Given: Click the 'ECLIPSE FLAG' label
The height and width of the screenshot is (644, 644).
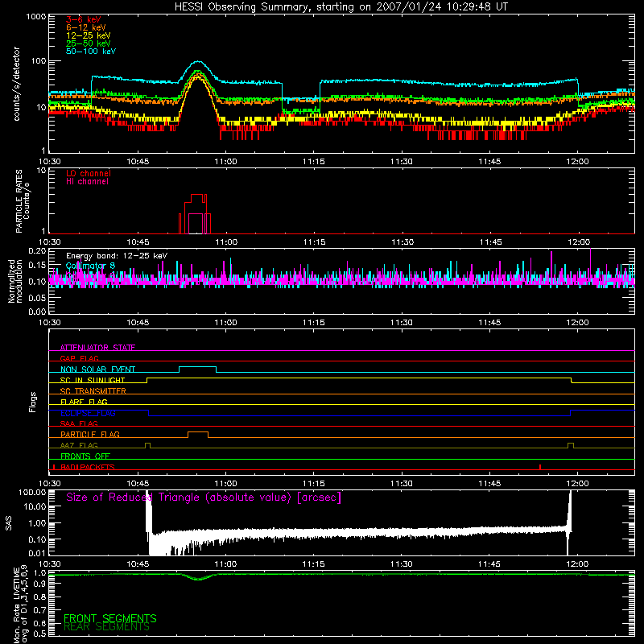Looking at the screenshot, I should (x=88, y=413).
